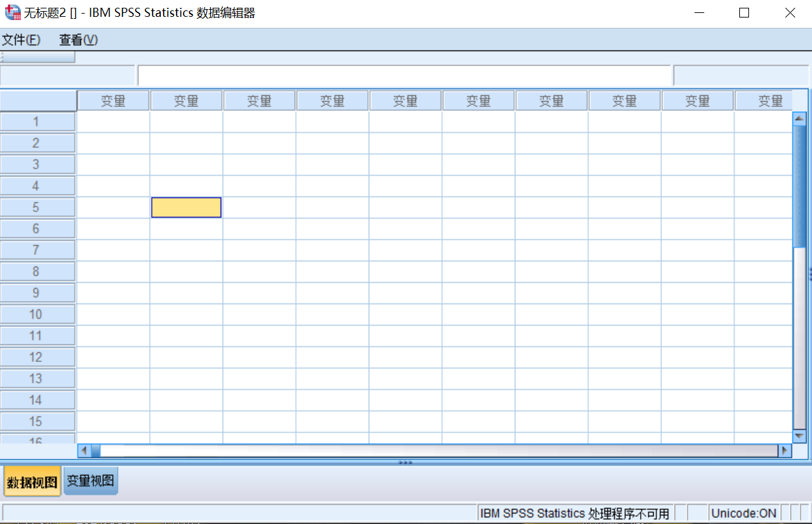This screenshot has width=812, height=524.
Task: Click the first 变量 column header
Action: [113, 100]
